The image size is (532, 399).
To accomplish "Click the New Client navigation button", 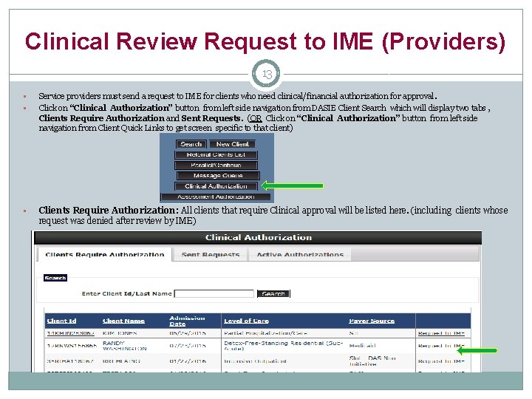I will pyautogui.click(x=233, y=144).
